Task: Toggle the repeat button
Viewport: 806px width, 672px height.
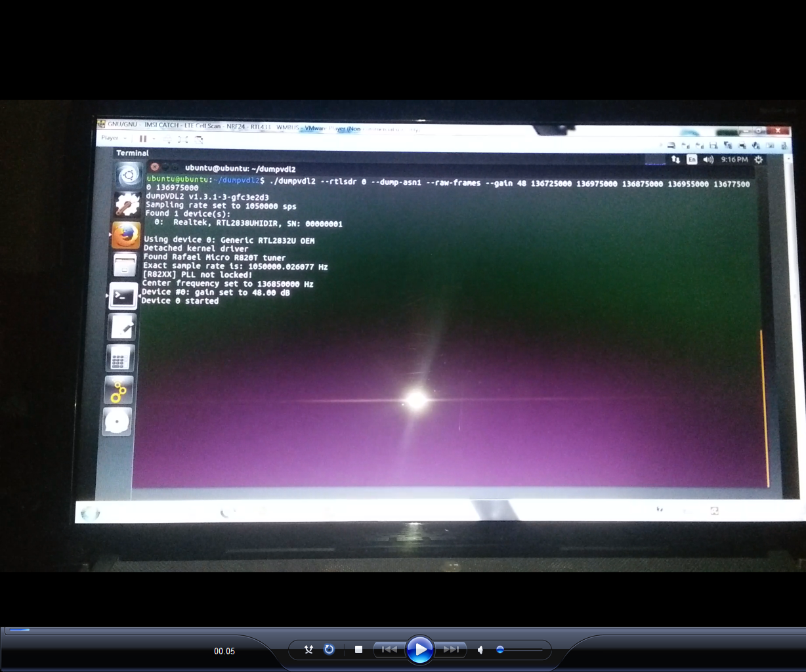Action: pyautogui.click(x=329, y=650)
